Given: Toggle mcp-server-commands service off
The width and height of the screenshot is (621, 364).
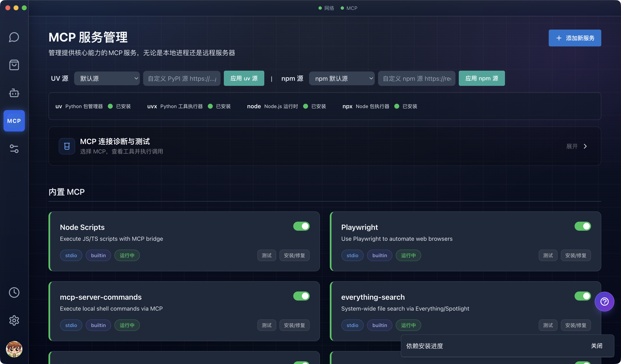Looking at the screenshot, I should point(301,296).
